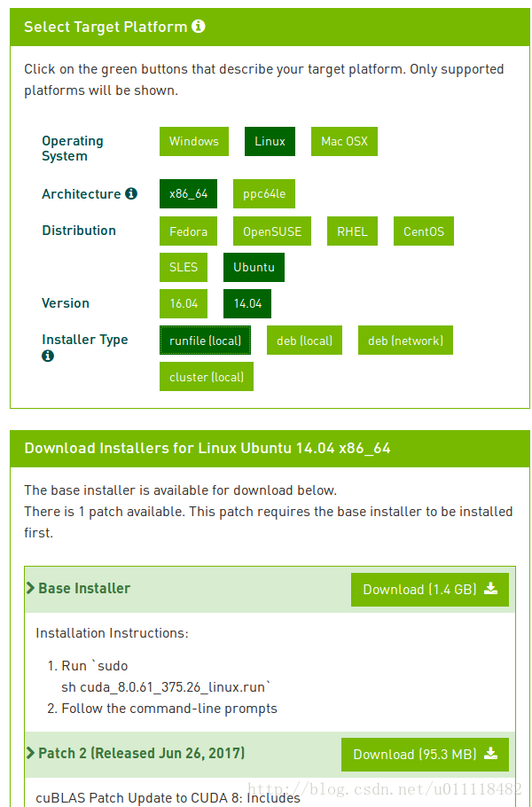Pick cluster (local) installer type

(207, 376)
